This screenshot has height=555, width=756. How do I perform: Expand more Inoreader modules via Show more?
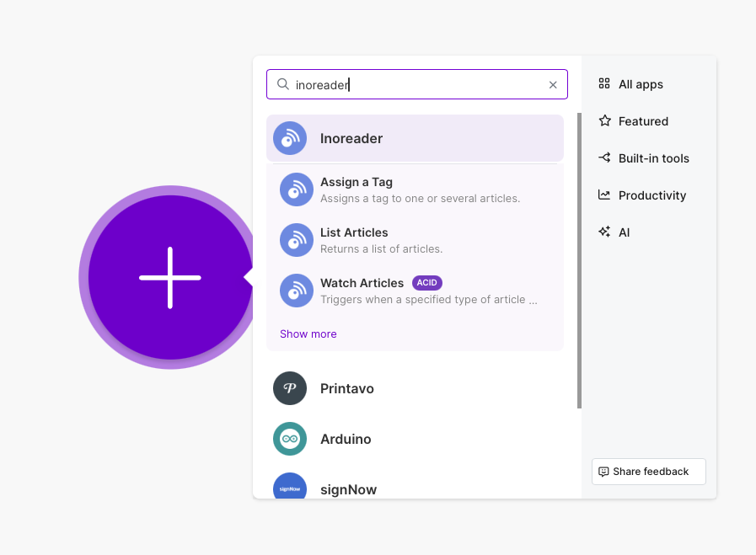tap(308, 334)
